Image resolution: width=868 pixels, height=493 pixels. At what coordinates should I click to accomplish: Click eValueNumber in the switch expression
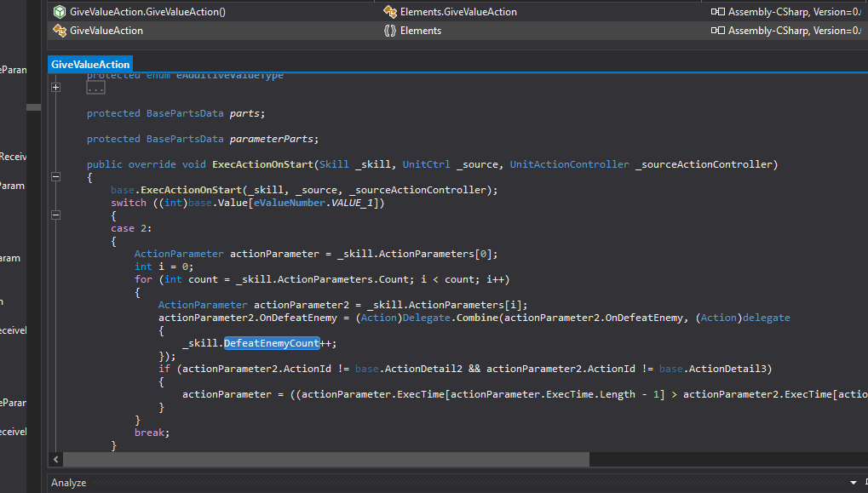290,203
